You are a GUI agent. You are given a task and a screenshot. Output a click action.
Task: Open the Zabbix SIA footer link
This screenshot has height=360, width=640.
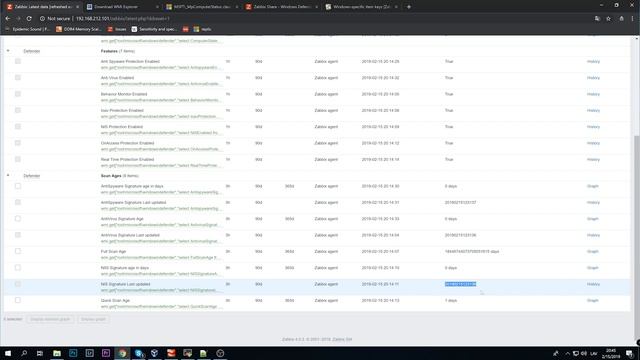point(342,339)
